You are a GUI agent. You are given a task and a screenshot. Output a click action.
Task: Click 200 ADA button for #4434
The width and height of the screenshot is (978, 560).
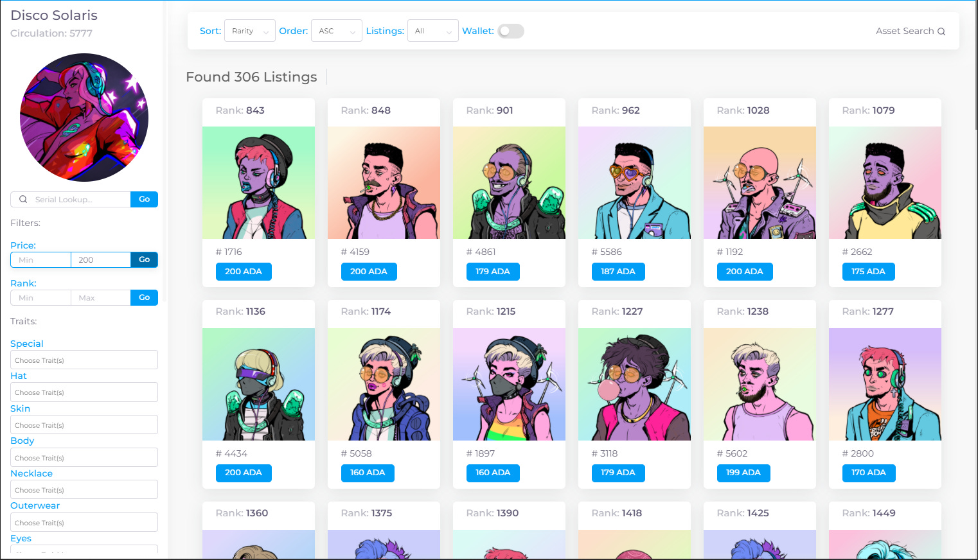244,473
